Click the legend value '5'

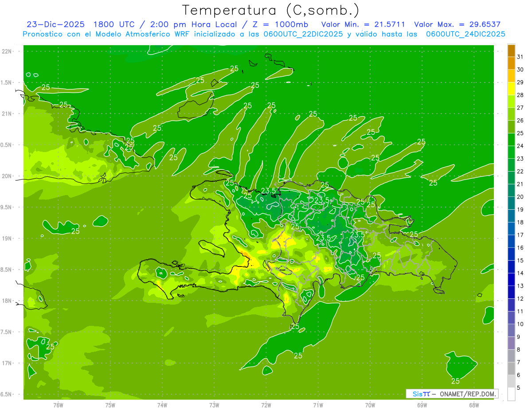(519, 388)
